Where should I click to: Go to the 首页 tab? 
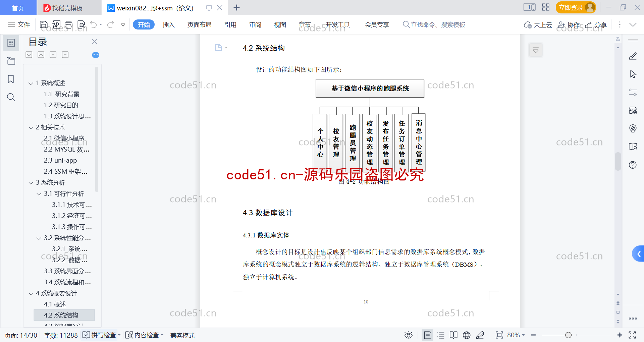(18, 8)
